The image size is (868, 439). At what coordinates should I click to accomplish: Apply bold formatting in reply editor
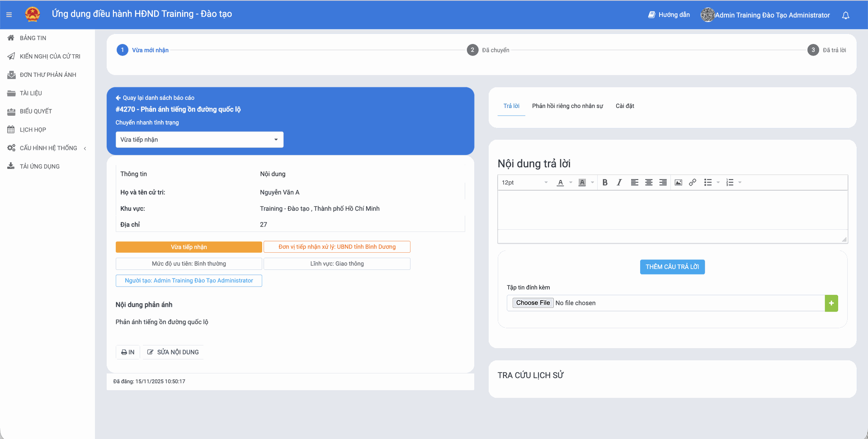605,183
